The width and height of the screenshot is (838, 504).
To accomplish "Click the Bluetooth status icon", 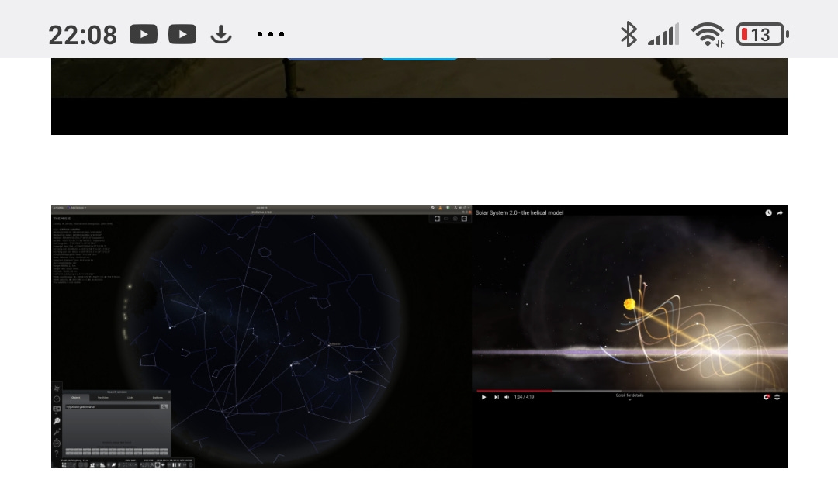I will [628, 34].
